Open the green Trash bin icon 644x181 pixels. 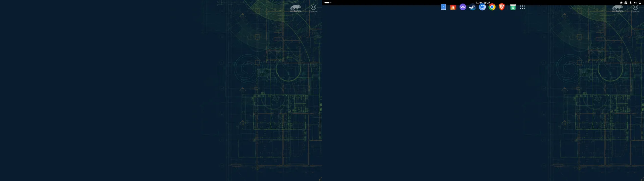(x=513, y=7)
